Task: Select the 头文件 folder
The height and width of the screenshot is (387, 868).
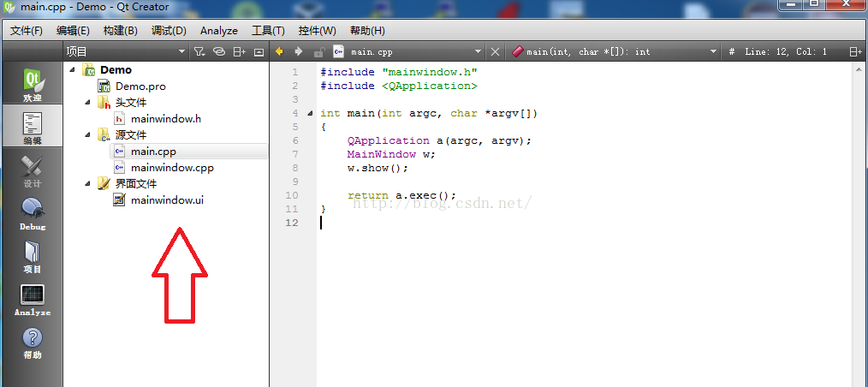Action: (131, 103)
